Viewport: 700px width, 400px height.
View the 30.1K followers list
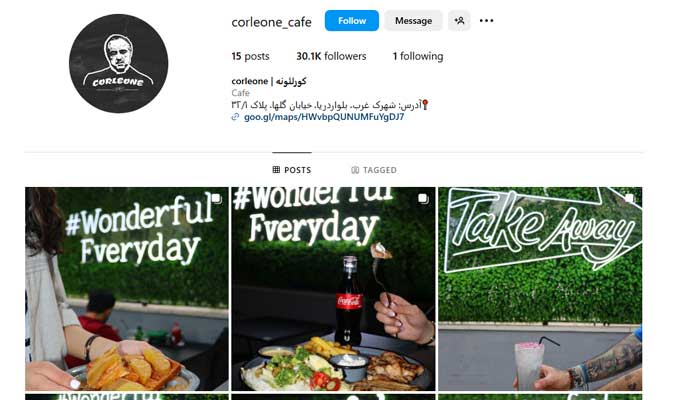pyautogui.click(x=331, y=56)
